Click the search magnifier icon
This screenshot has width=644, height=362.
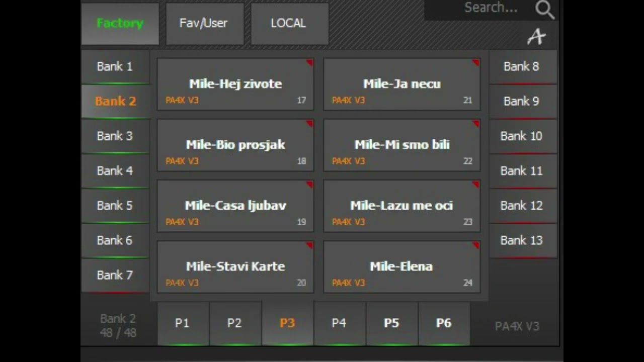(x=544, y=9)
